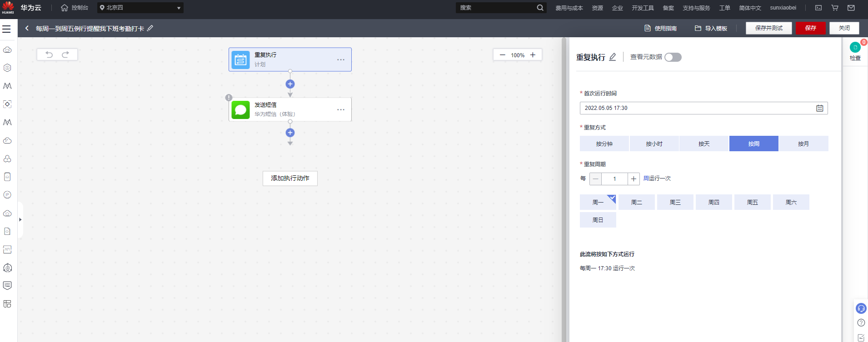Add a step below the 发送短信 node

[x=290, y=133]
